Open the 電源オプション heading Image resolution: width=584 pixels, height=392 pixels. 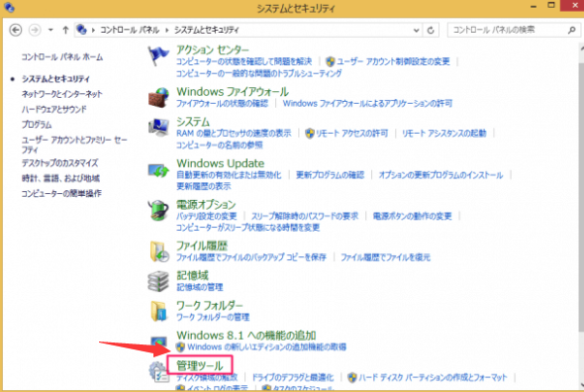[x=206, y=204]
